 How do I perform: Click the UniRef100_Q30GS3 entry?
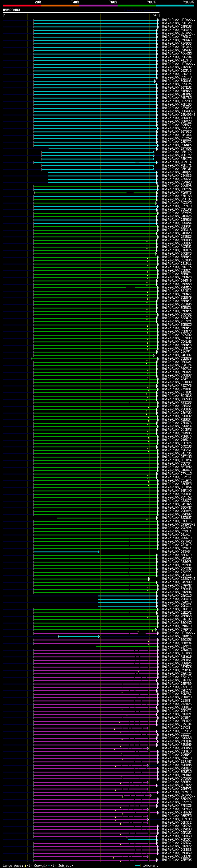pos(177,176)
